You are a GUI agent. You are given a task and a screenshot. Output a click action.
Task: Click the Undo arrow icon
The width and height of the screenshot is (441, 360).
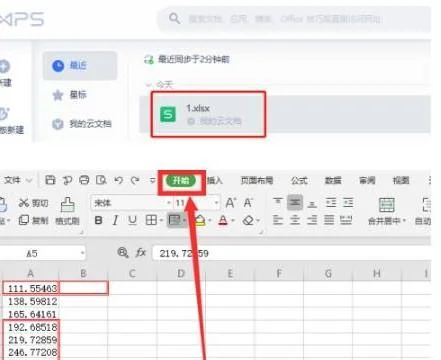click(x=118, y=180)
